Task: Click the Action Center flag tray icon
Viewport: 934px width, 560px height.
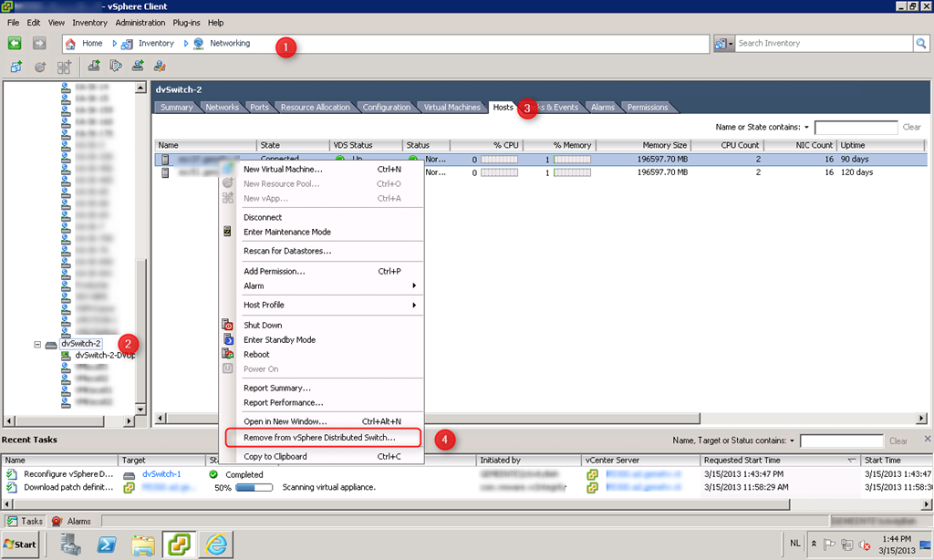Action: coord(829,544)
